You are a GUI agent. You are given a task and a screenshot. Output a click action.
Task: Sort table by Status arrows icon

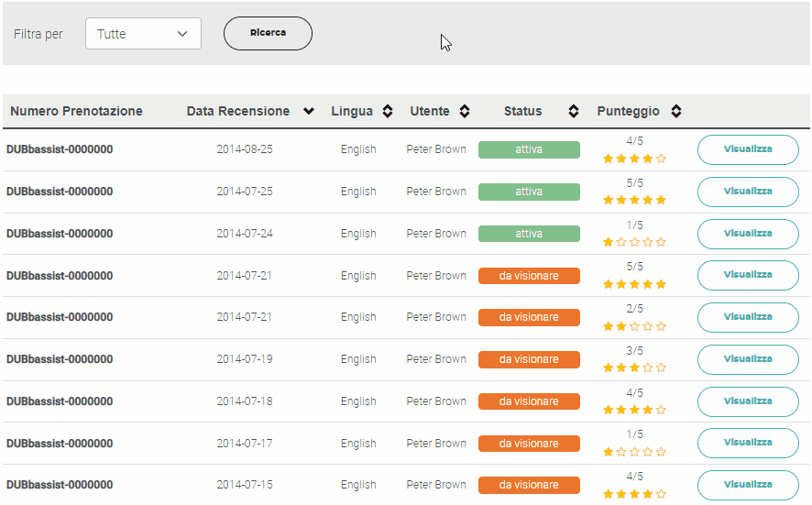click(x=574, y=112)
